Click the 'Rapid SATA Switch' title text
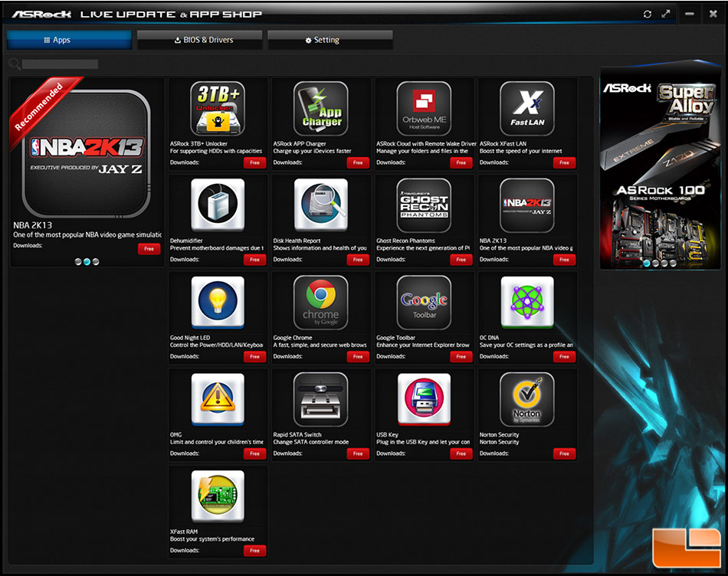728x576 pixels. (297, 435)
